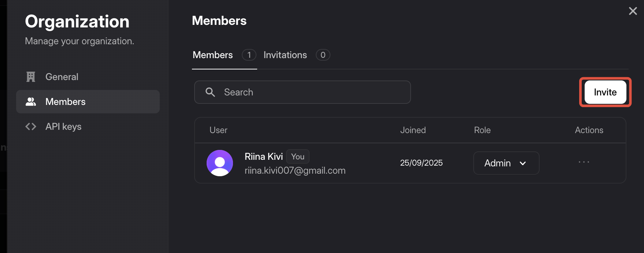Go to API keys section
Screen dimensions: 644x253
click(x=63, y=126)
